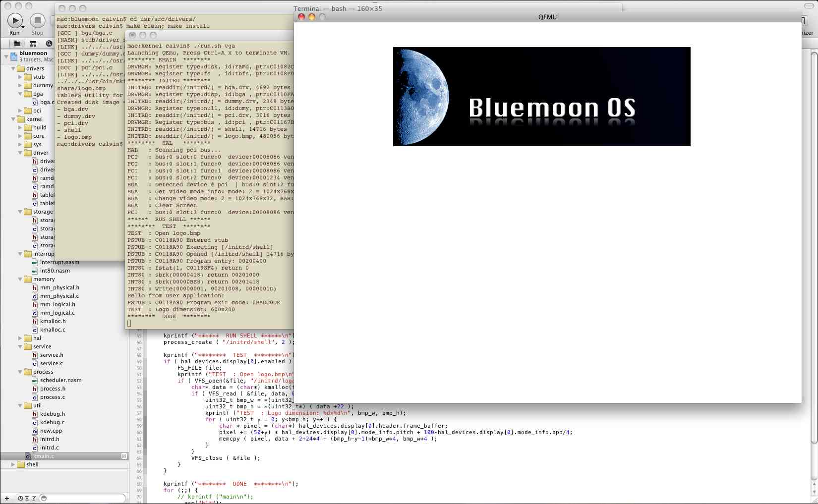
Task: Add a new file with plus button
Action: (7, 499)
